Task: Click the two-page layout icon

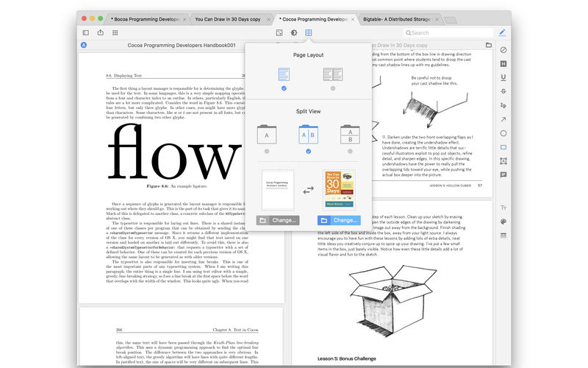Action: (x=333, y=74)
